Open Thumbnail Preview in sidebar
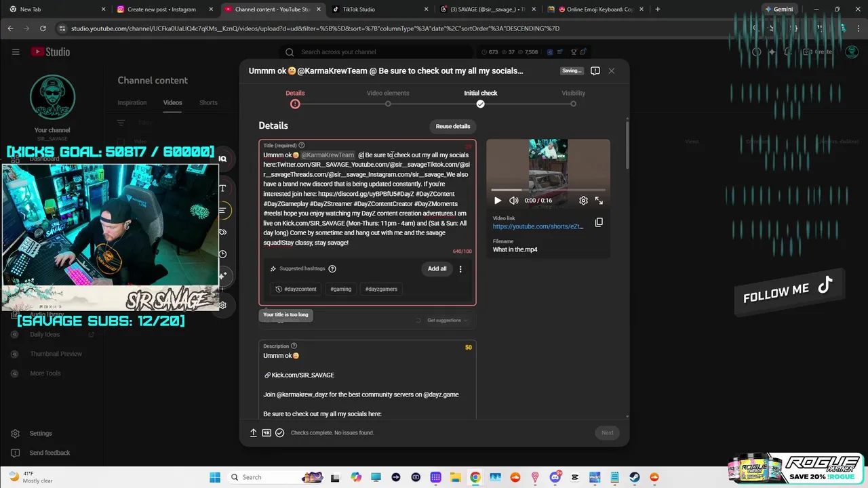The width and height of the screenshot is (868, 488). coord(56,354)
